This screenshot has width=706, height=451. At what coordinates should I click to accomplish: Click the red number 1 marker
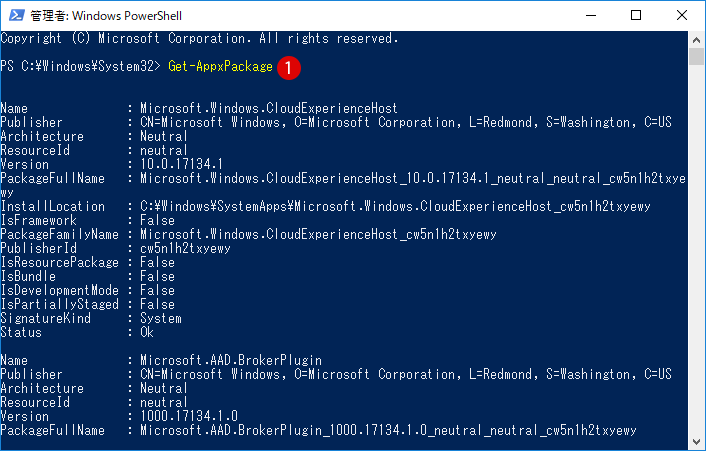[x=289, y=68]
